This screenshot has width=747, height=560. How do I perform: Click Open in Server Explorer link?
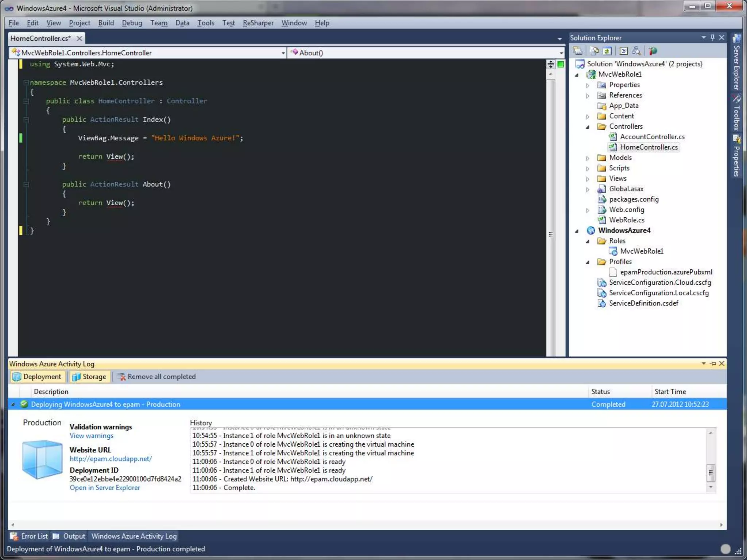(x=105, y=488)
